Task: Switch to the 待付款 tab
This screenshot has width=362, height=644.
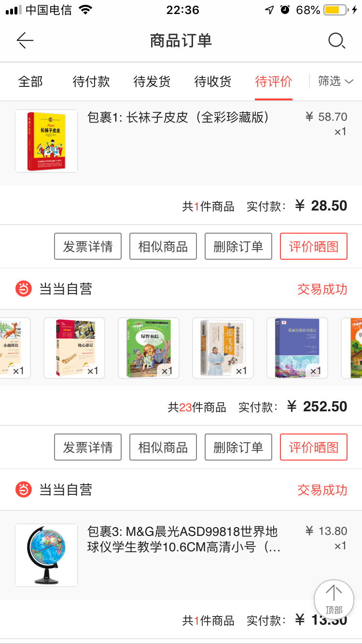Action: pos(91,82)
